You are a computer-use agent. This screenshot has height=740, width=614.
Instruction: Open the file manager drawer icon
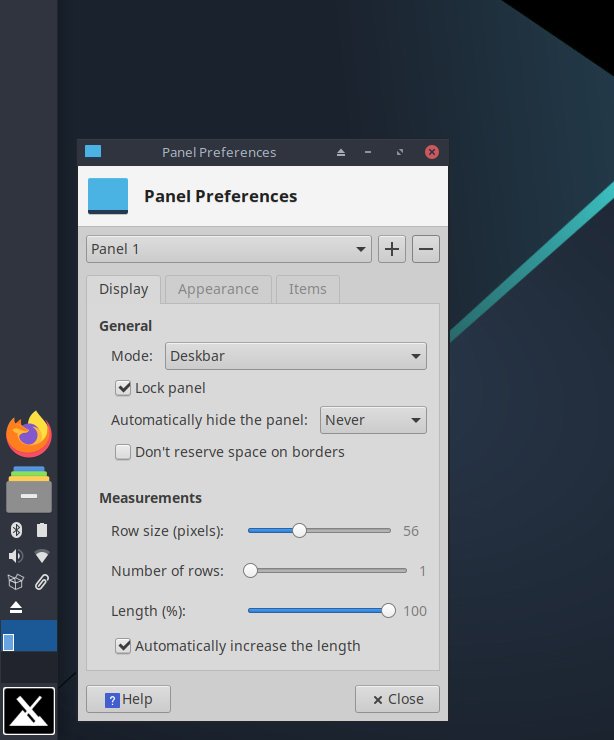pos(29,489)
